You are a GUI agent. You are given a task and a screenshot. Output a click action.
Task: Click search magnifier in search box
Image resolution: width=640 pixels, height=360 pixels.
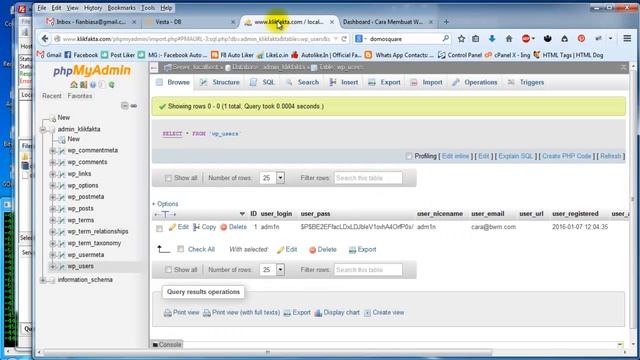(445, 39)
